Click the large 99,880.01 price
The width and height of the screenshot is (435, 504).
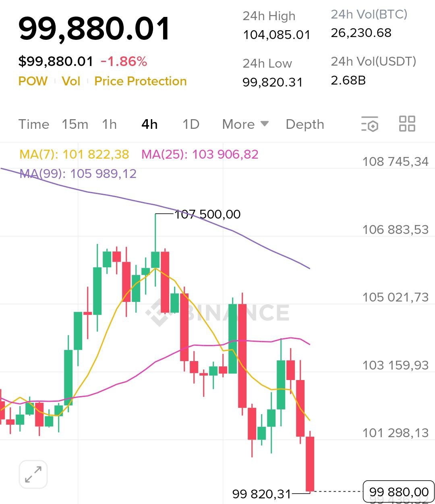pos(95,29)
